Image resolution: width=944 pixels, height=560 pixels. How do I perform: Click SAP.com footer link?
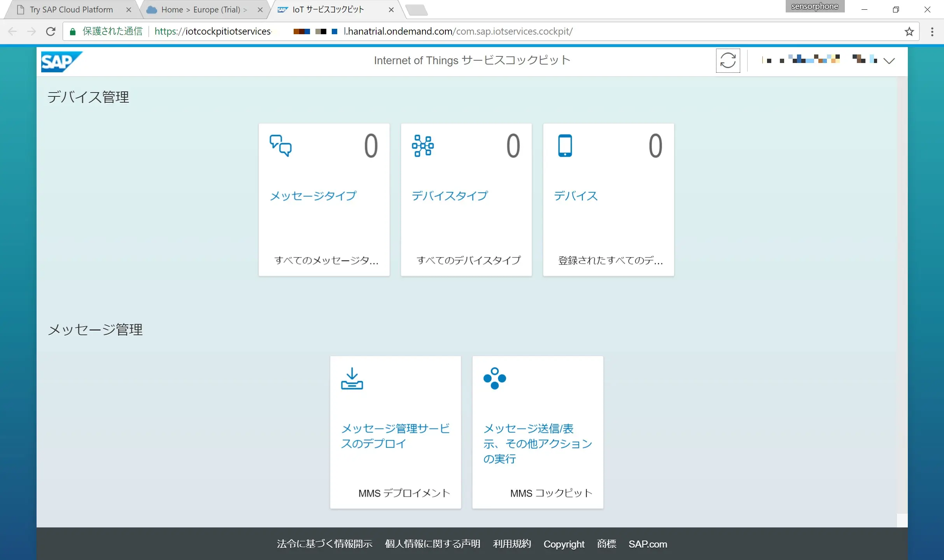click(x=648, y=544)
